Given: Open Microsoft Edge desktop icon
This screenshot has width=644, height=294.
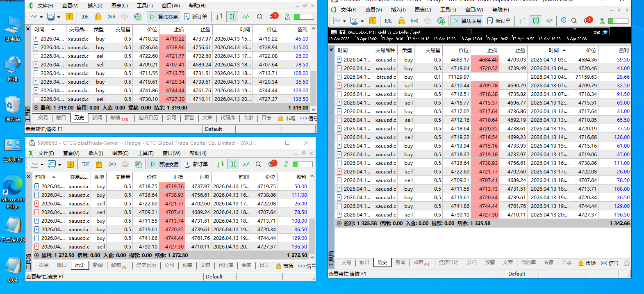Looking at the screenshot, I should pos(13,193).
